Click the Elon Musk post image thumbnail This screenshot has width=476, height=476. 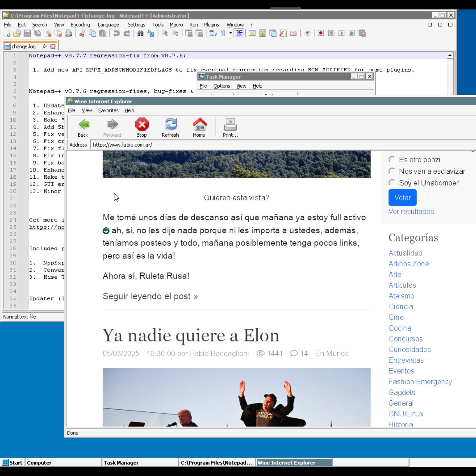pyautogui.click(x=236, y=397)
